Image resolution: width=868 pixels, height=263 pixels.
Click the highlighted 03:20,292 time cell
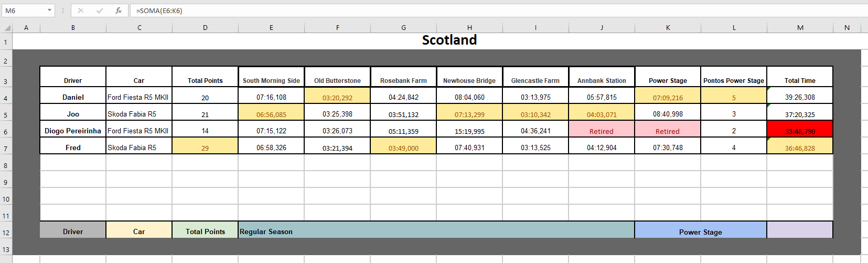337,96
